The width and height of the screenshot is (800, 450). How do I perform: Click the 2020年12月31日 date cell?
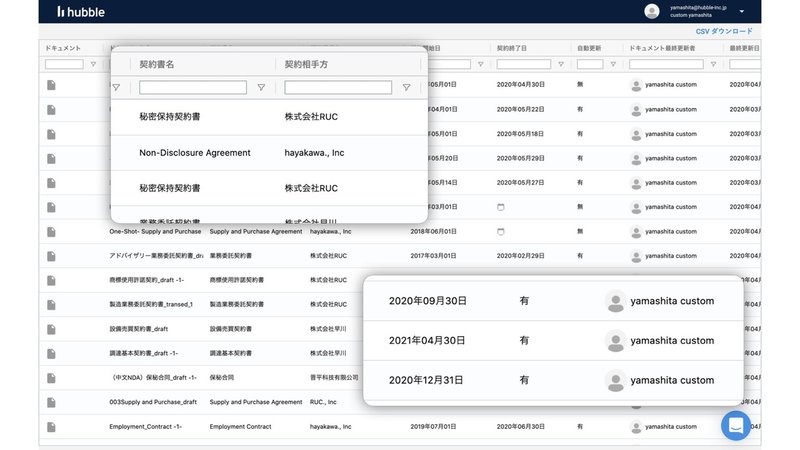tap(426, 381)
